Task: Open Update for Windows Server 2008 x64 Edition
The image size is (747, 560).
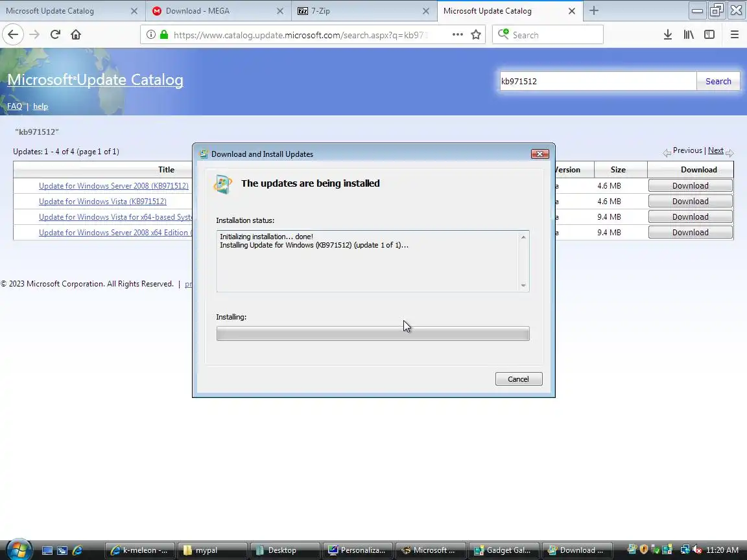Action: [115, 233]
